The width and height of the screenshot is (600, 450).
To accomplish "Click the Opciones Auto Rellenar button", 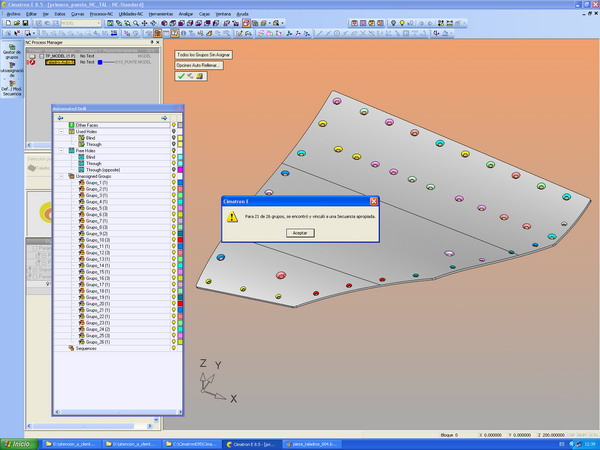I will tap(198, 64).
